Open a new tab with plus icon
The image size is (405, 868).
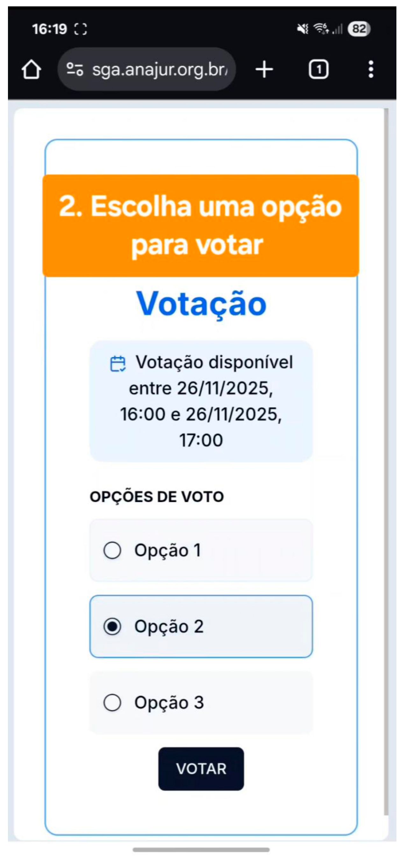tap(264, 69)
